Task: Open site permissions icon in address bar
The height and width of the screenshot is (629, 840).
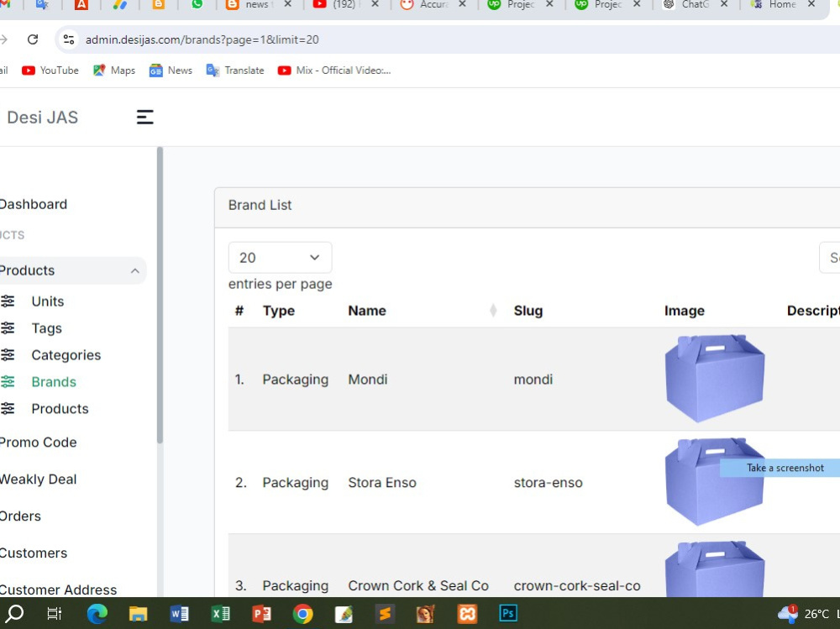Action: (68, 39)
